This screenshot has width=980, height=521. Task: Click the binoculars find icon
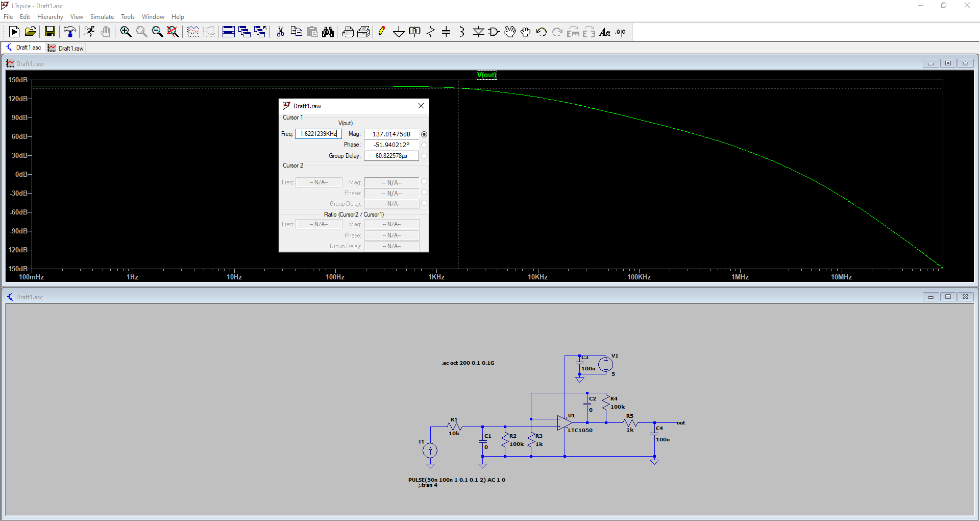coord(328,32)
